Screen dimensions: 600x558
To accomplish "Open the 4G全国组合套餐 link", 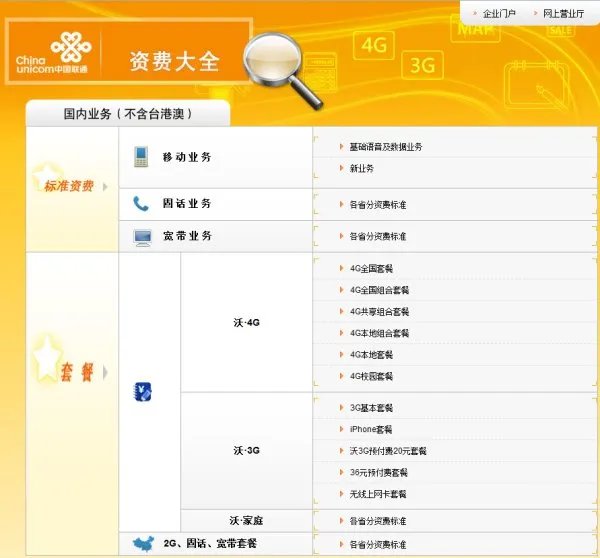I will pyautogui.click(x=379, y=290).
